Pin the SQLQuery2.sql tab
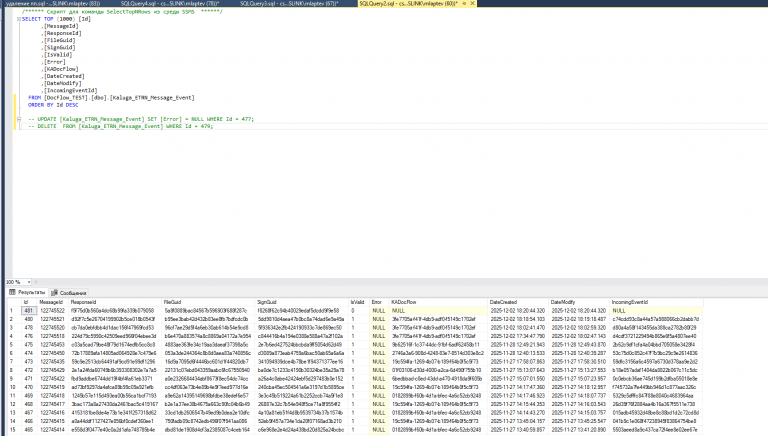The image size is (768, 436). (464, 3)
